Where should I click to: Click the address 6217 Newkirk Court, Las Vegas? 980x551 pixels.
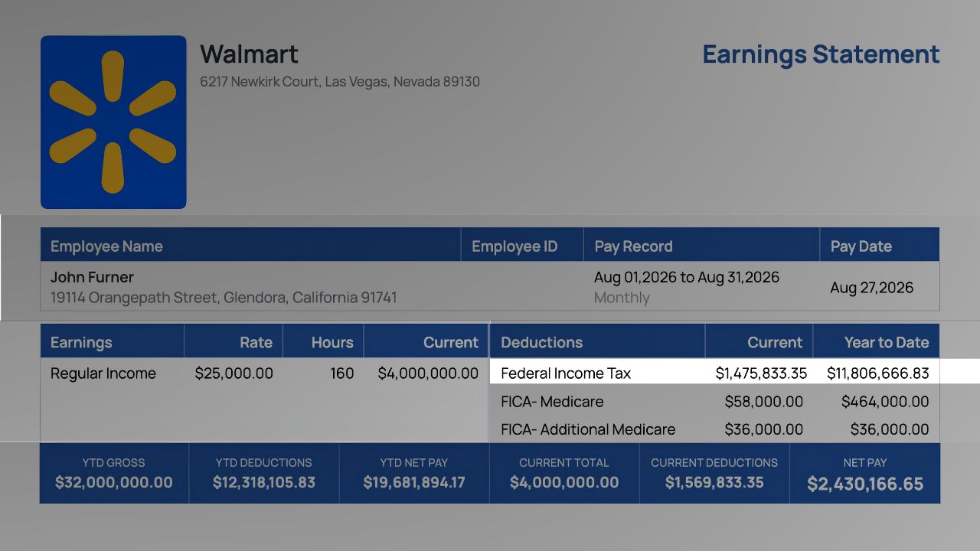pos(340,81)
